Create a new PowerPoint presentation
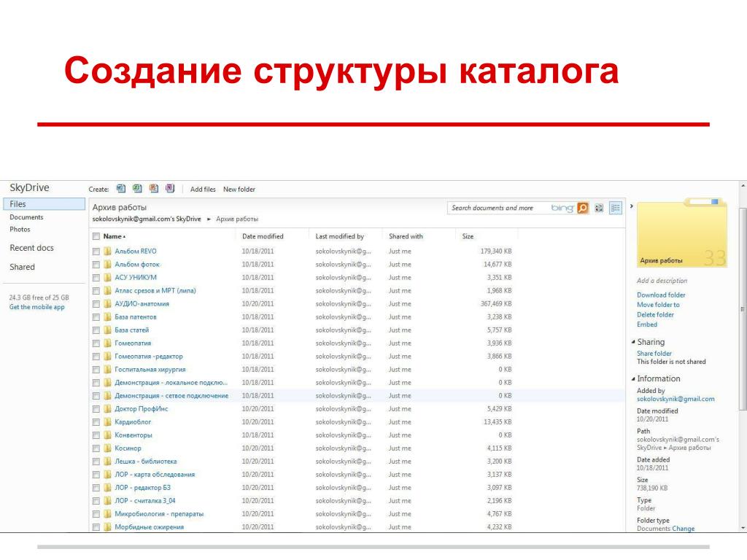 click(153, 189)
